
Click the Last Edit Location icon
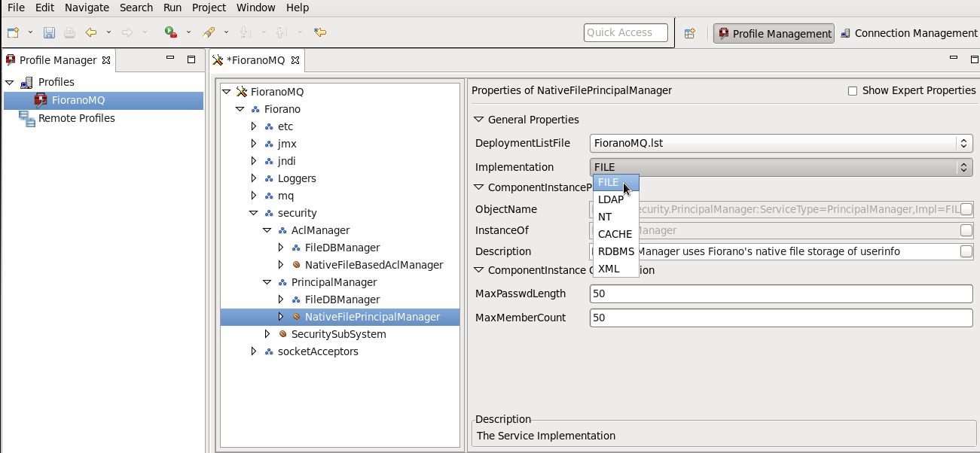click(320, 32)
